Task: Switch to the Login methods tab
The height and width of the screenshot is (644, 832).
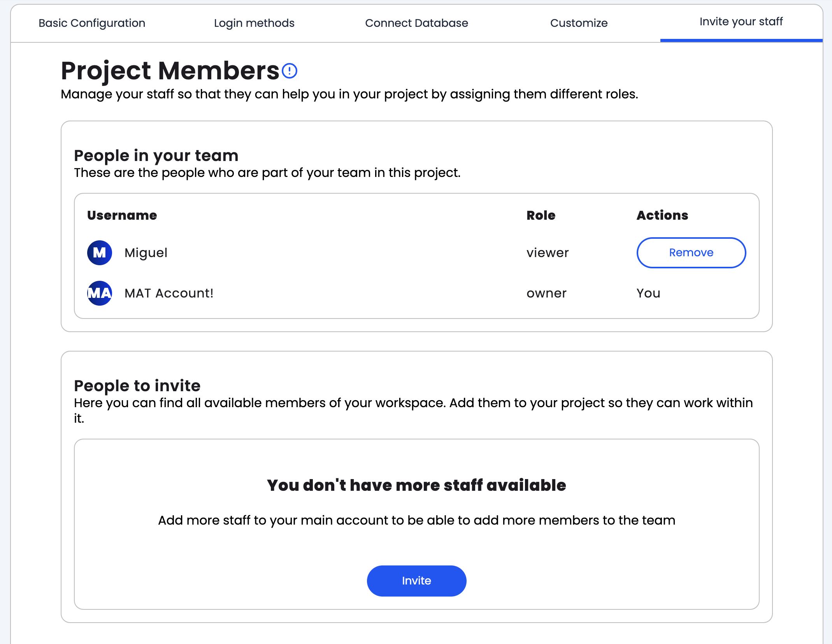Action: point(254,23)
